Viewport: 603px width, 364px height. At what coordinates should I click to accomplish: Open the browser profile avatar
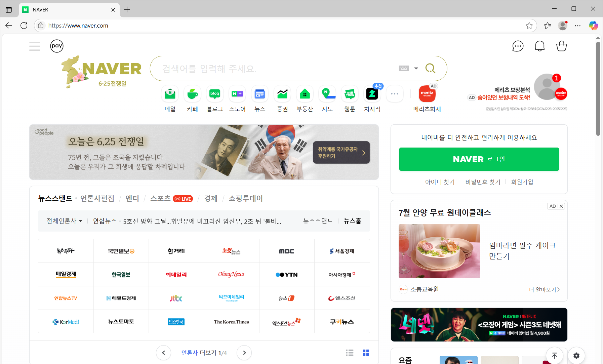tap(563, 26)
